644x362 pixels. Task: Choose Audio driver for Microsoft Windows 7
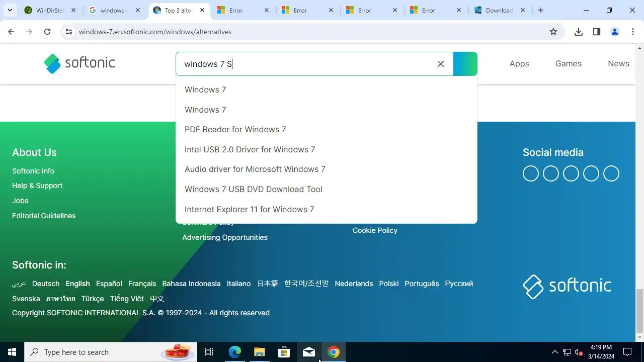tap(326, 169)
